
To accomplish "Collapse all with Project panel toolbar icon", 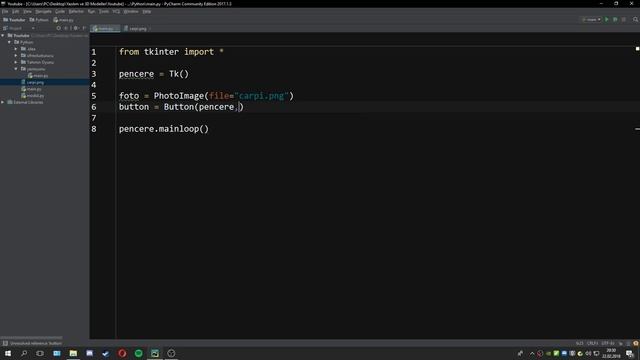I will 66,28.
